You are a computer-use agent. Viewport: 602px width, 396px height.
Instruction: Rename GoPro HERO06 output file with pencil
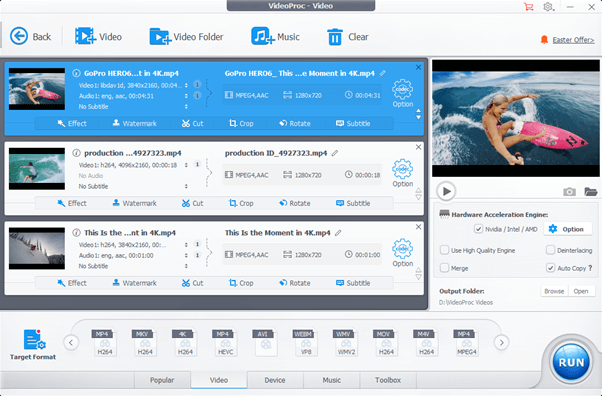point(382,73)
